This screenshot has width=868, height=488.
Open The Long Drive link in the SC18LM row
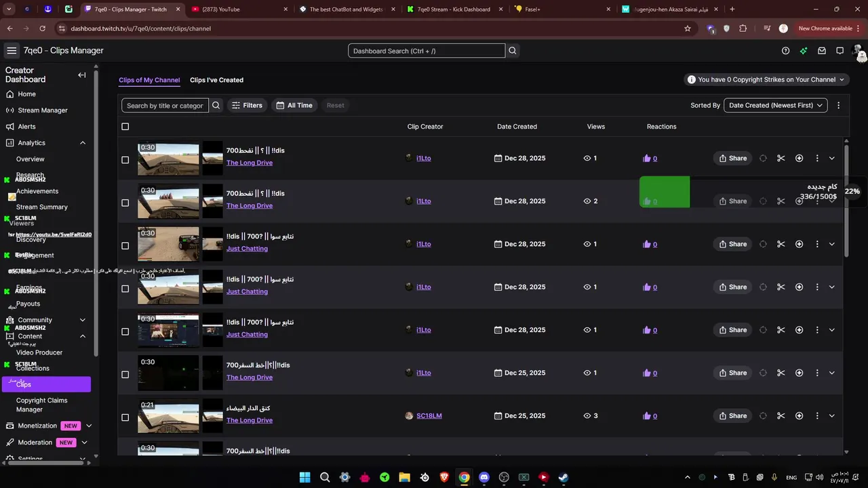[250, 420]
